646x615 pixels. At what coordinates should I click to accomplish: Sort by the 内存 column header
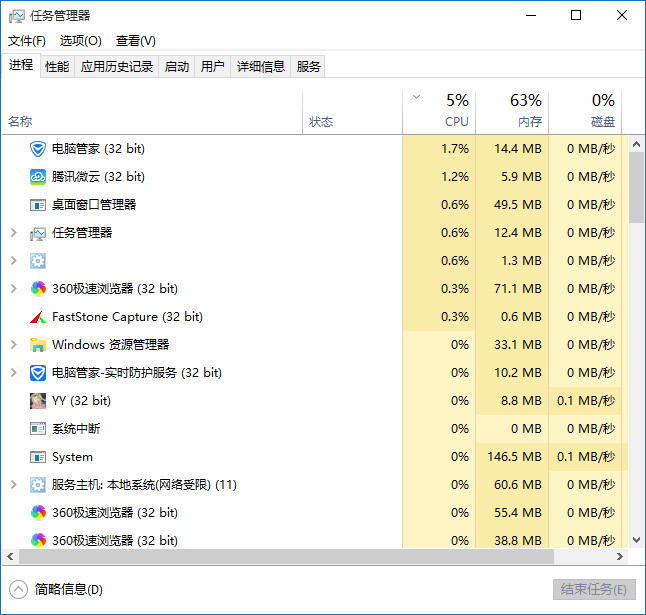click(x=512, y=113)
